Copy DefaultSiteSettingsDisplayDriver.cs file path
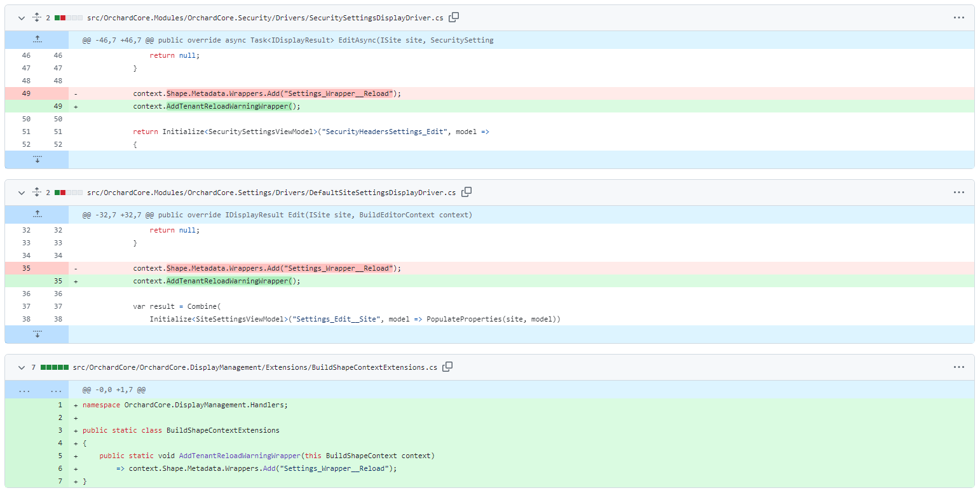This screenshot has width=980, height=495. [x=466, y=192]
